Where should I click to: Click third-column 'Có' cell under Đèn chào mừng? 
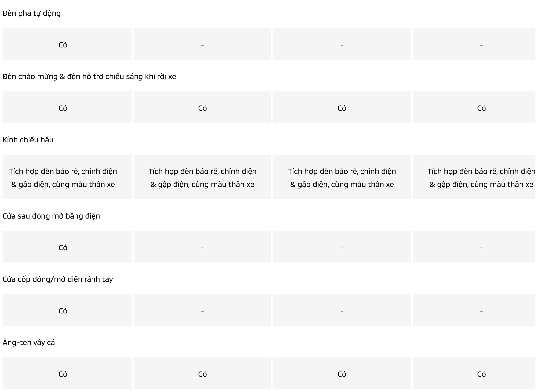[342, 108]
